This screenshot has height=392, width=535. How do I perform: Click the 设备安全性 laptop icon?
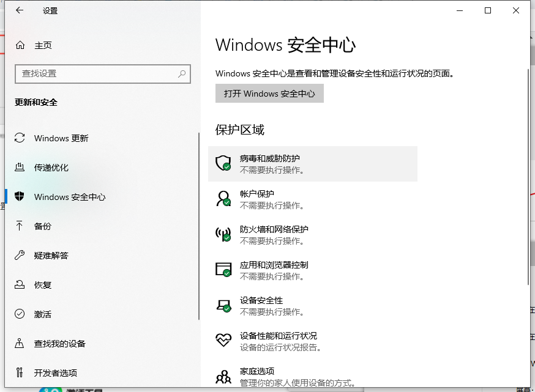223,305
